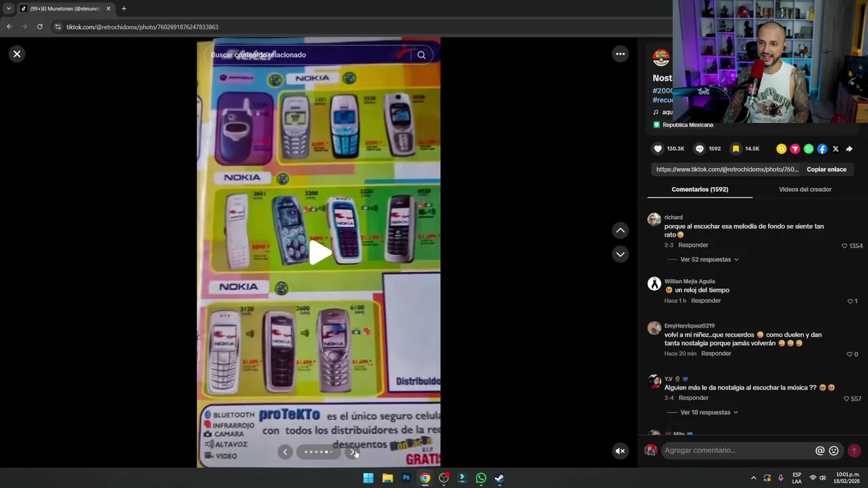Open the Windows Start menu
This screenshot has width=868, height=488.
(368, 478)
